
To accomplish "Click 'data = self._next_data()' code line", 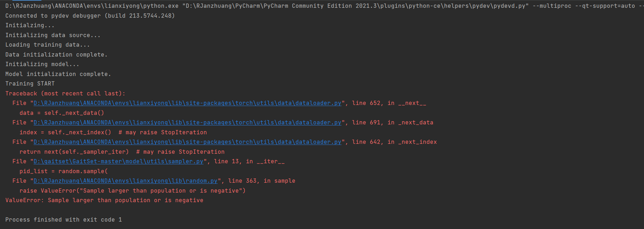I will click(x=62, y=113).
